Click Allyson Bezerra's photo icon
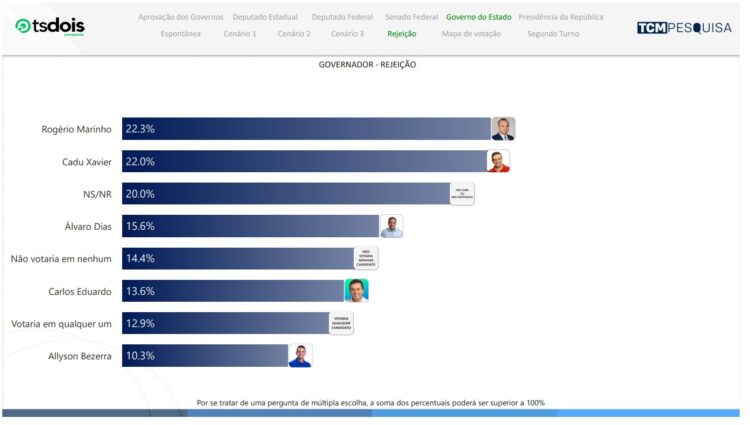The width and height of the screenshot is (750, 425). 300,356
